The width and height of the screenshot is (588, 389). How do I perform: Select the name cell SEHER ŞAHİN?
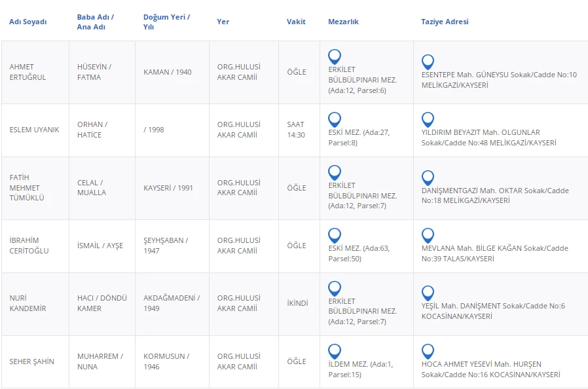(x=32, y=361)
